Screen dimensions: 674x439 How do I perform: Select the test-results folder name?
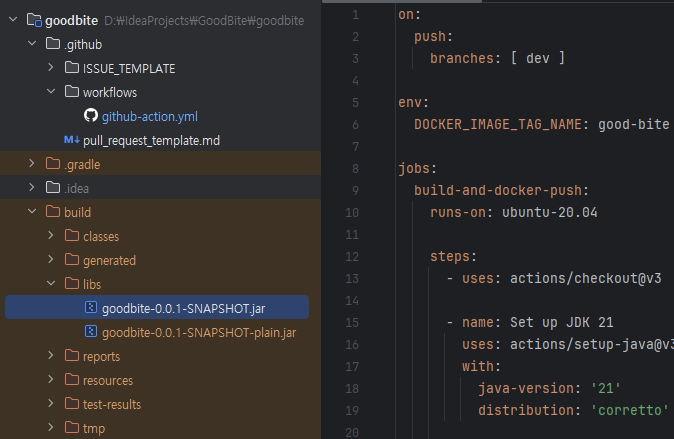(112, 405)
